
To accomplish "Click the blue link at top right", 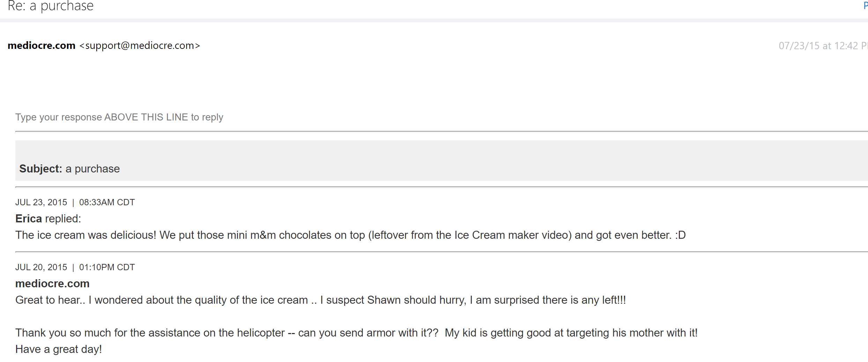I will 865,6.
